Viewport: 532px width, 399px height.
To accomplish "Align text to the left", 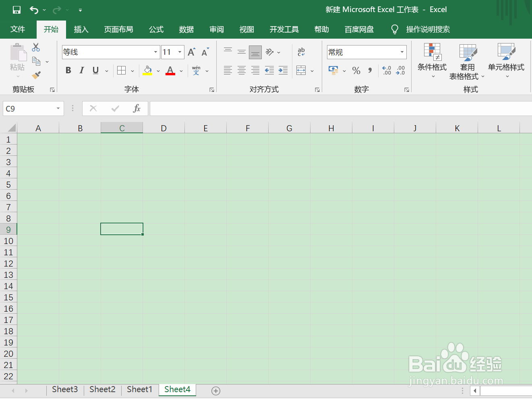I will click(228, 70).
